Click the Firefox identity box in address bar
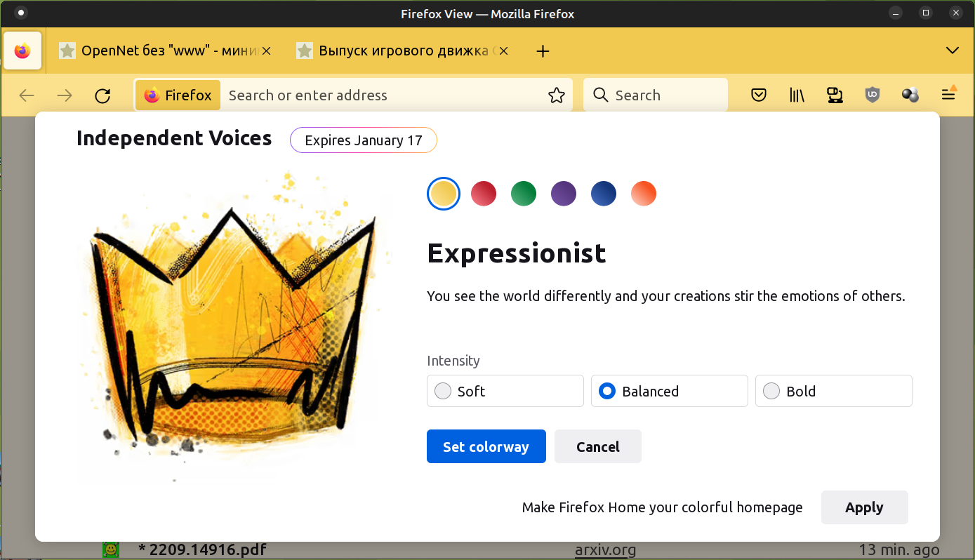Screen dimensions: 975x560 [178, 95]
